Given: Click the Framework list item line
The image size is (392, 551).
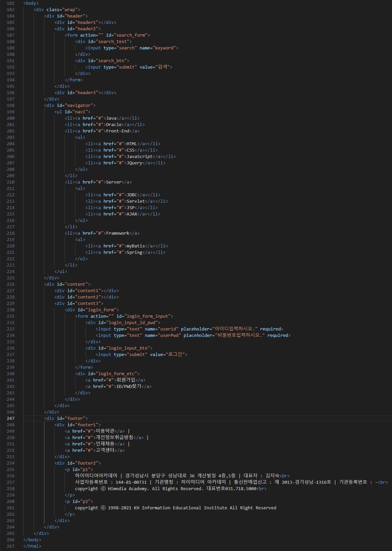Looking at the screenshot, I should tap(102, 233).
